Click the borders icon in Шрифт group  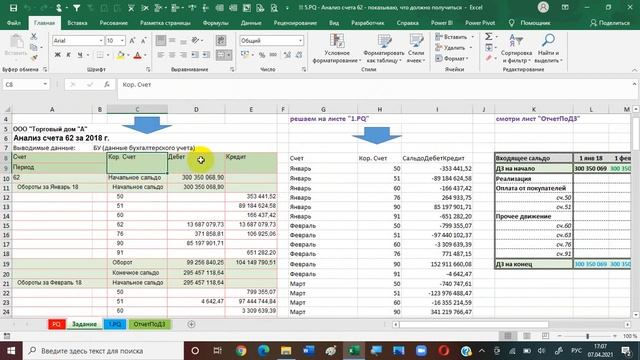click(100, 55)
